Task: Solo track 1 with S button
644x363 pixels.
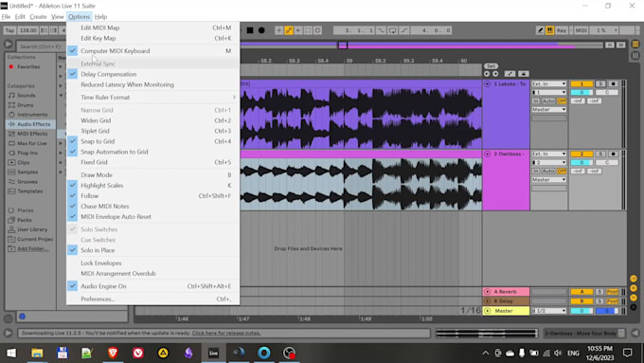Action: click(600, 83)
